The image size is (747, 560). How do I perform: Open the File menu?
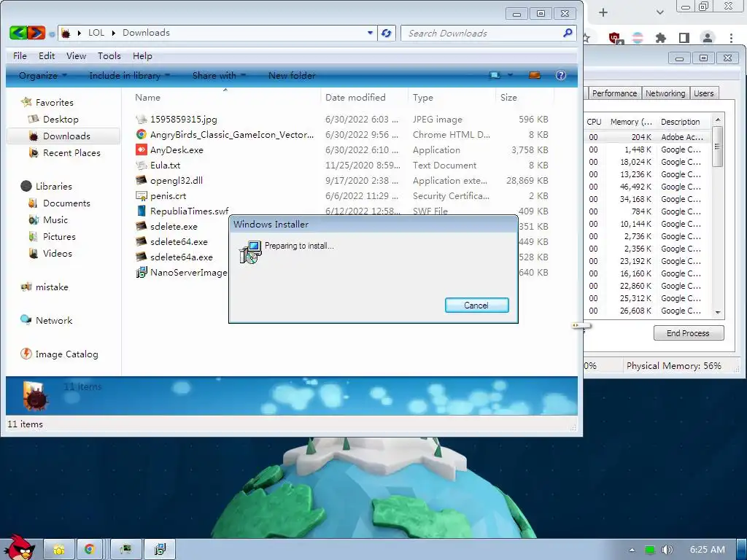click(x=20, y=55)
